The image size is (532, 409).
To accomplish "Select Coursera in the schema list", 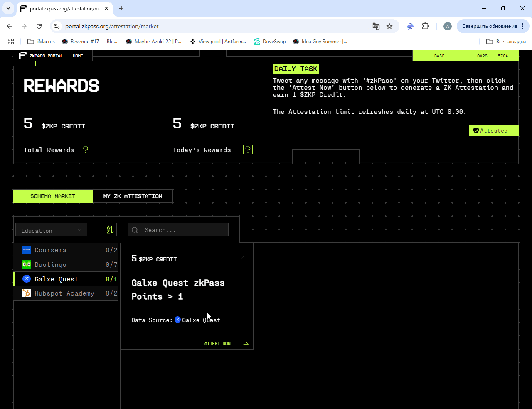I will pos(66,250).
